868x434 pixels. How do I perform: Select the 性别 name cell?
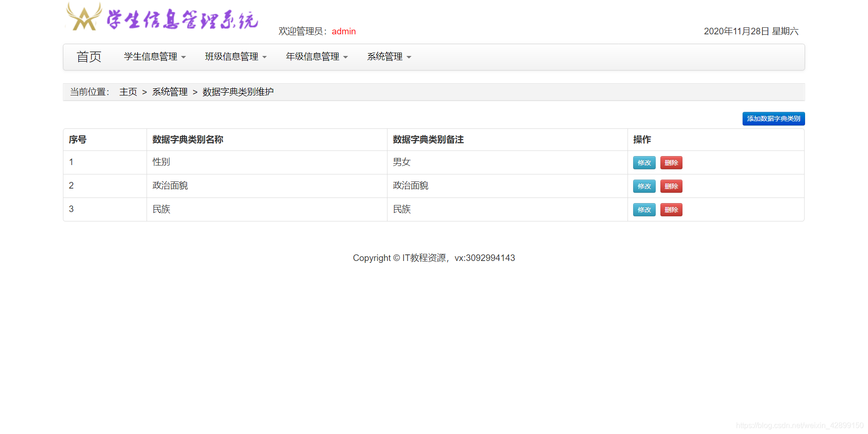tap(267, 162)
